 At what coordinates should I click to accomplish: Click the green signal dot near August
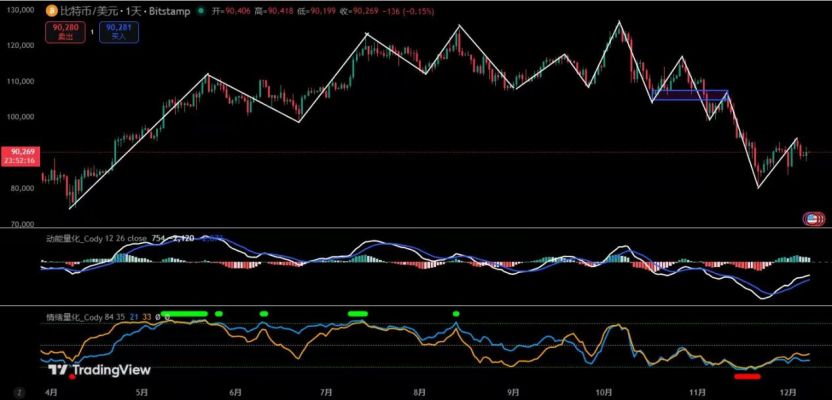456,313
